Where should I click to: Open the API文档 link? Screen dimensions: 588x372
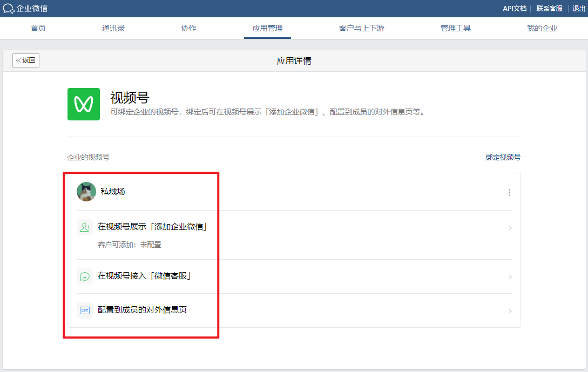click(515, 8)
